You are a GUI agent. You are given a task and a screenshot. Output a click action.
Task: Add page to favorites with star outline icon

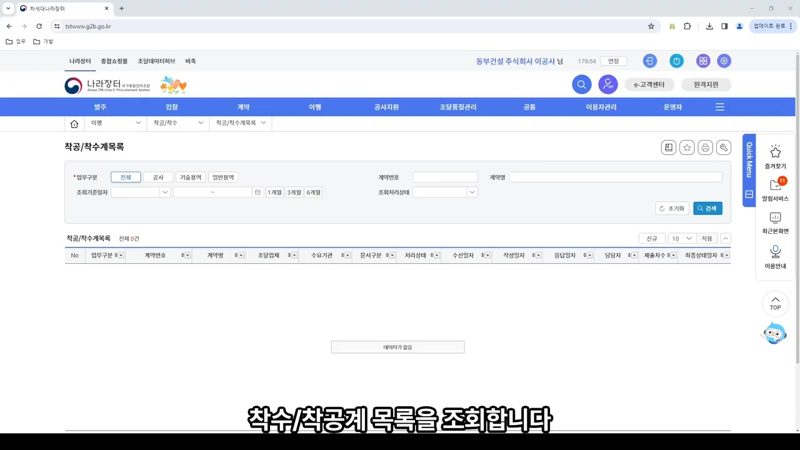687,148
